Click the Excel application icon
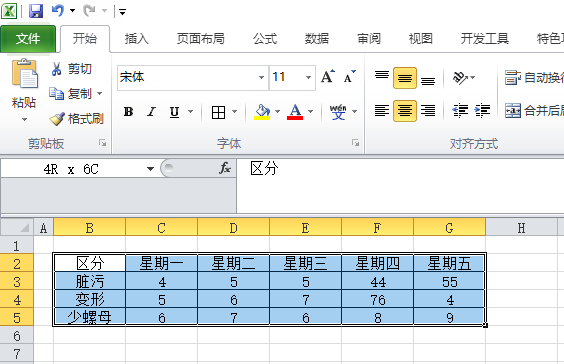 coord(9,11)
